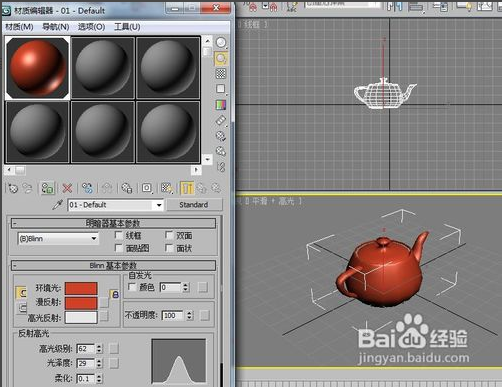Toggle the Backlight icon

[221, 58]
